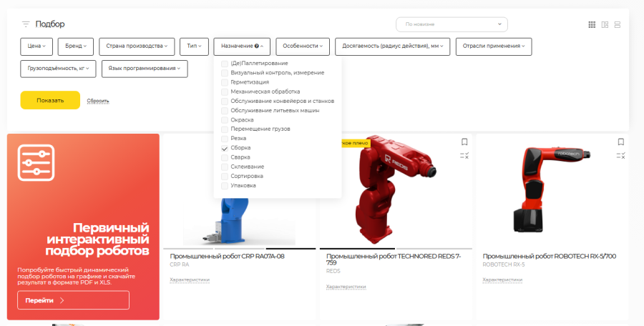Screen dimensions: 644x326
Task: Click the ROBOTECH RX-5/700 robot image
Action: (550, 189)
